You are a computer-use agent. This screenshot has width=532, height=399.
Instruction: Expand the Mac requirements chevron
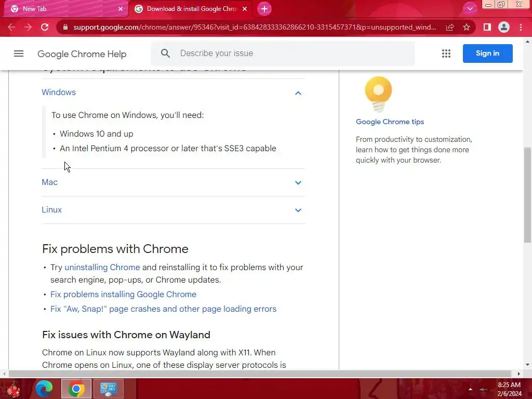[x=298, y=182]
